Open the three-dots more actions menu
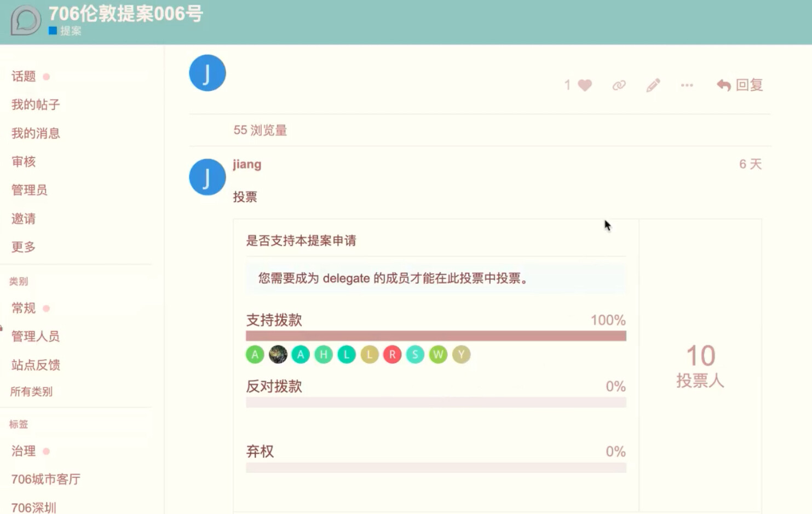Screen dimensions: 812x514 (x=687, y=85)
